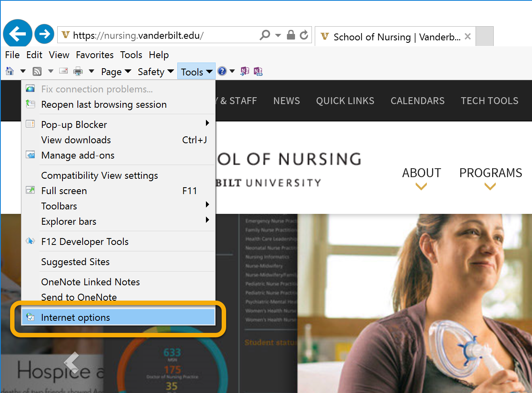This screenshot has height=393, width=532.
Task: Expand the Help icon dropdown arrow
Action: [232, 71]
